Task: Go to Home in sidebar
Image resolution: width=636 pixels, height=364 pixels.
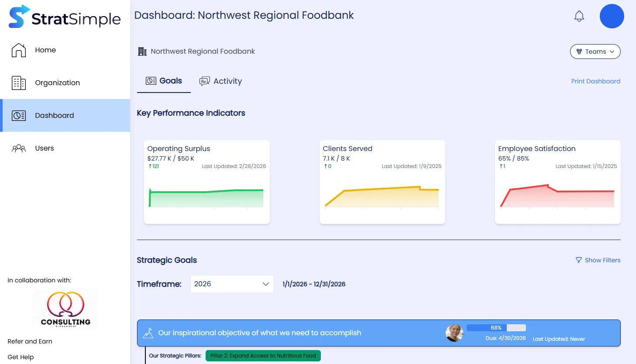Action: pos(65,50)
